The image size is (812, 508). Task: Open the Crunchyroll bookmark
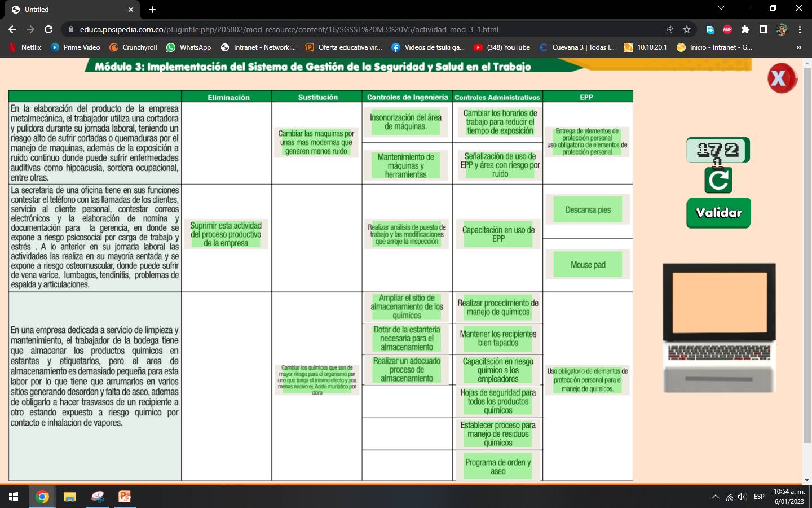tap(133, 47)
